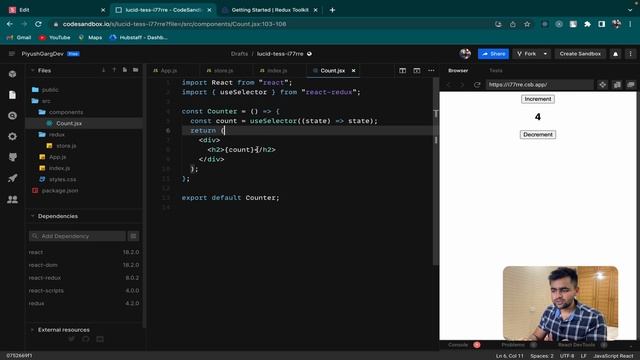Viewport: 640px width, 360px height.
Task: Open the preview in new window icon
Action: click(x=631, y=85)
